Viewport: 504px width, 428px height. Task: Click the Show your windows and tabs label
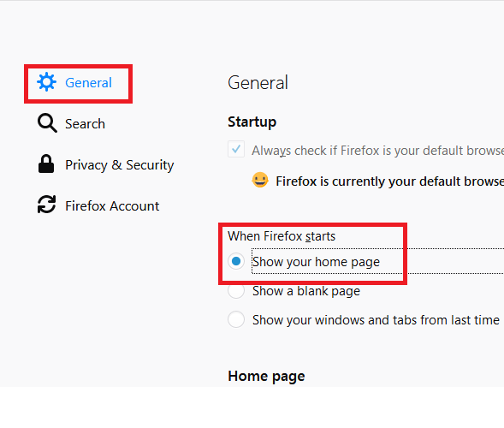point(376,320)
